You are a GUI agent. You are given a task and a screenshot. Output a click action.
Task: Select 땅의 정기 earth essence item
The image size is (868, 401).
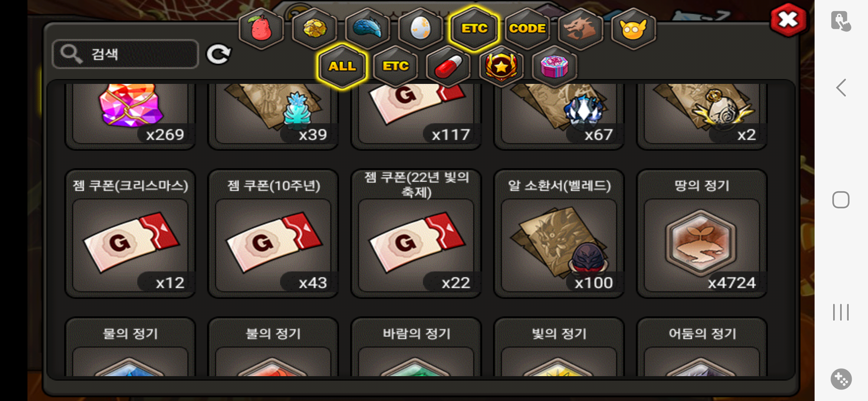pyautogui.click(x=702, y=234)
